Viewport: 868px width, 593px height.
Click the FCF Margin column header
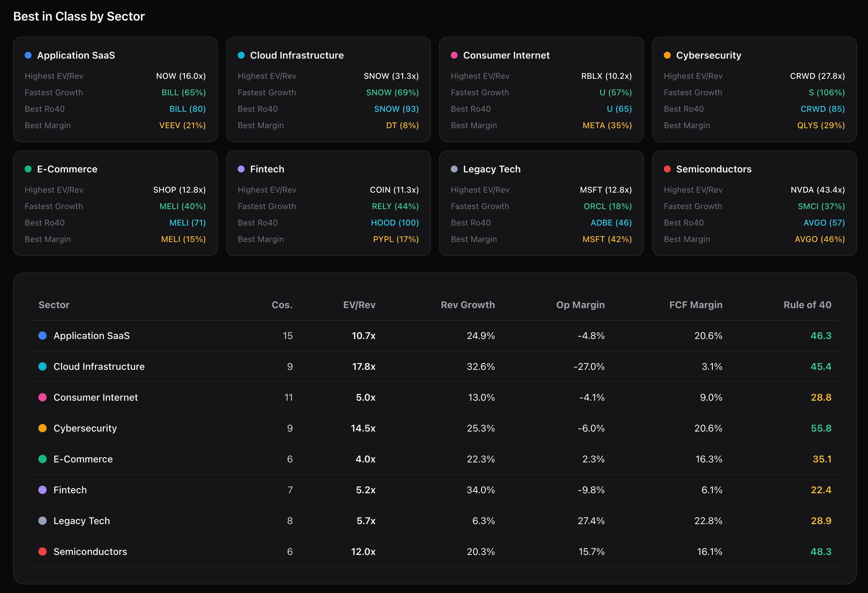(695, 305)
